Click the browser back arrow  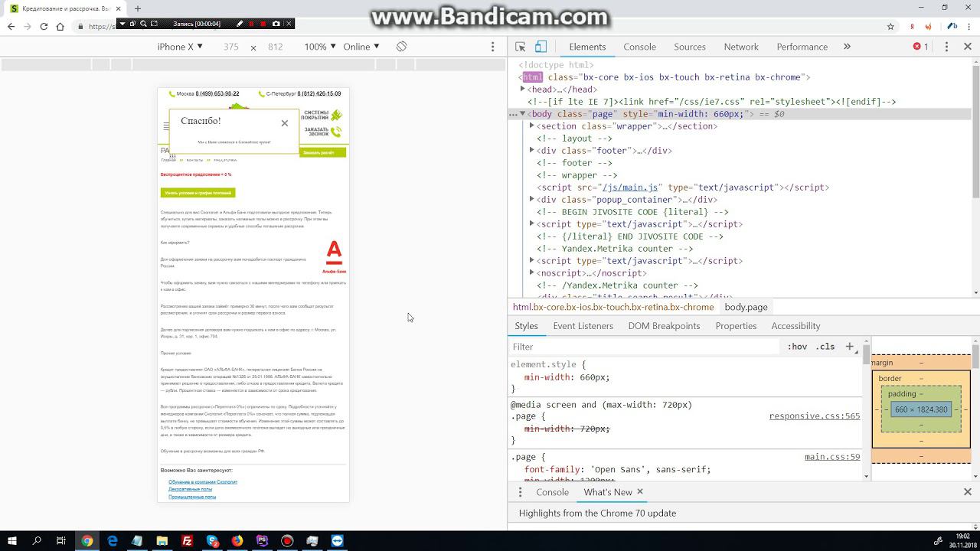point(11,26)
